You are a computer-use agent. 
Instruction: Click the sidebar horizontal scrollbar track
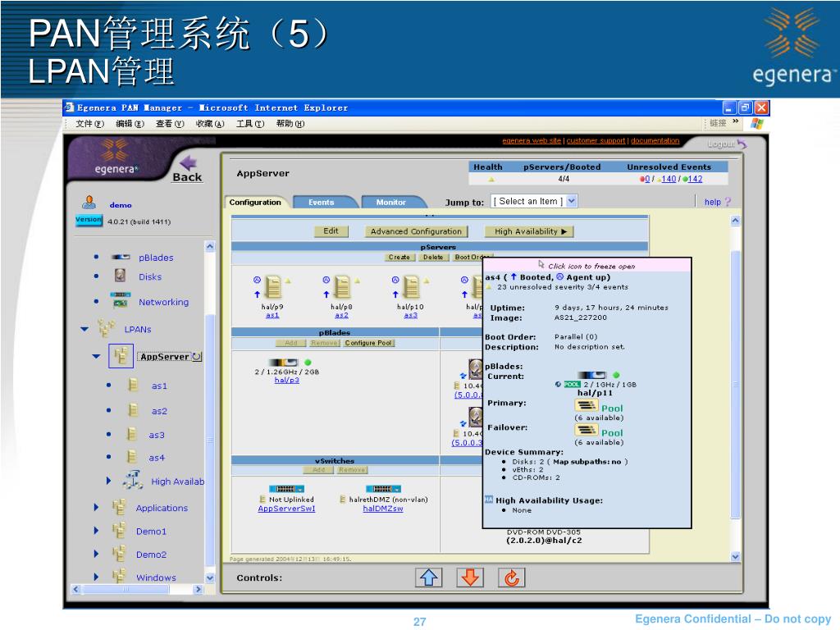tap(136, 589)
